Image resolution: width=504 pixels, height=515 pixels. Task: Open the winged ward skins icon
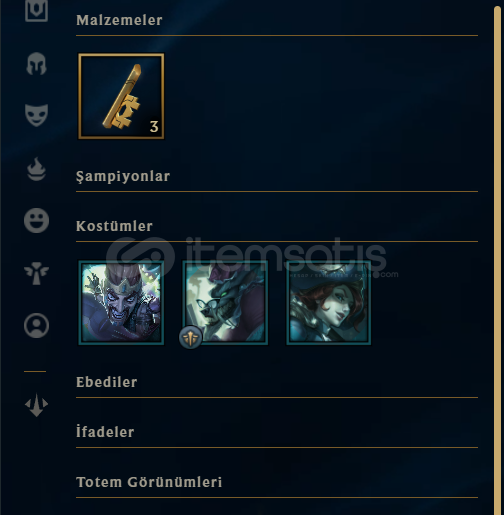tap(36, 273)
